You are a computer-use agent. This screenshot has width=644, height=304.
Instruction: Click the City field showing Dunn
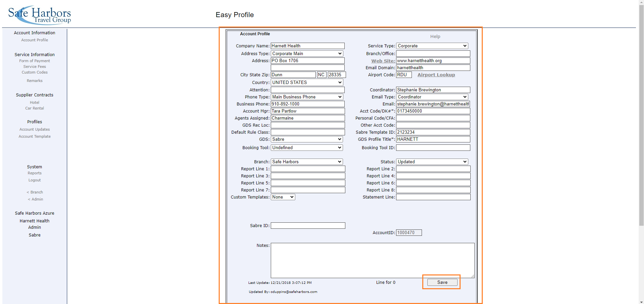click(293, 75)
